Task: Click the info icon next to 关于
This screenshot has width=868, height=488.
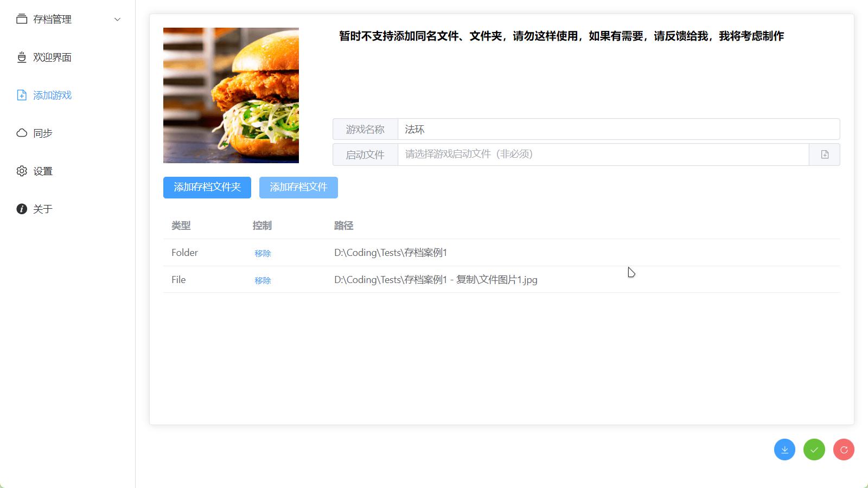Action: pos(22,209)
